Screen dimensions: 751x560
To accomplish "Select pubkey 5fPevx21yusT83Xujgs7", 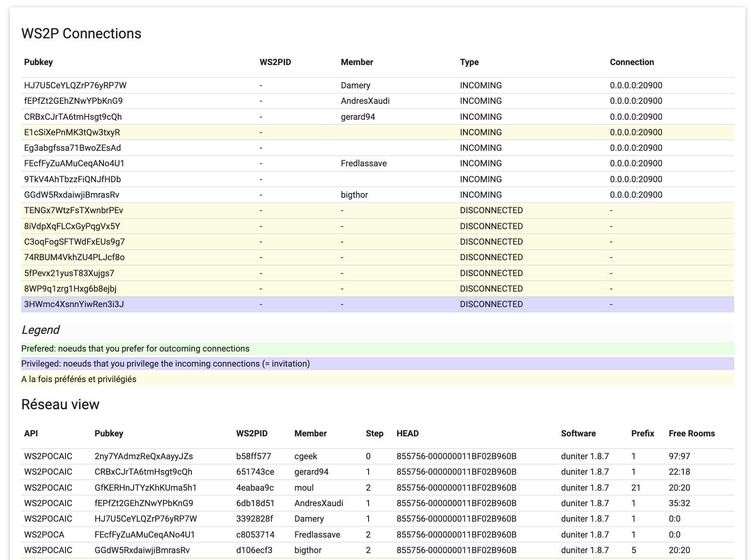I will tap(69, 273).
